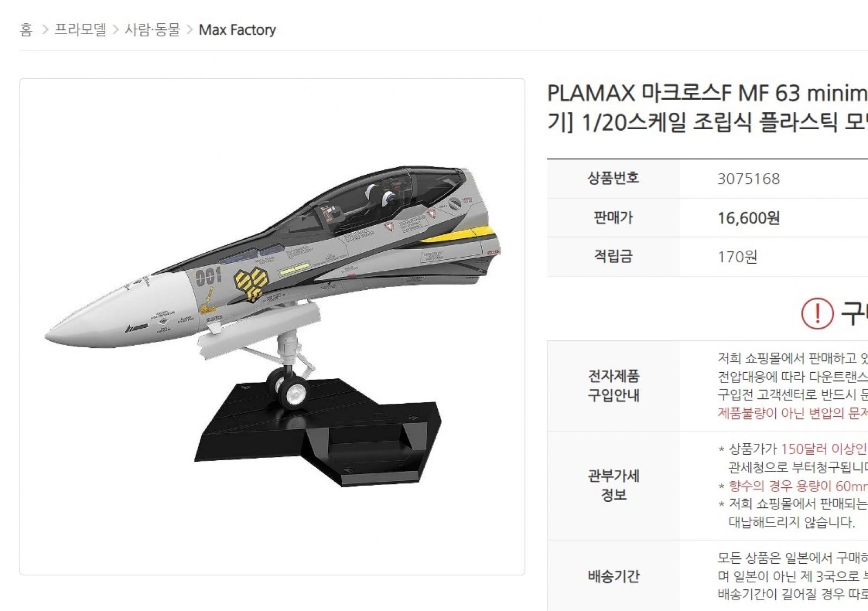Click the red 150달러 이상인 text
The image size is (868, 611).
[x=824, y=449]
